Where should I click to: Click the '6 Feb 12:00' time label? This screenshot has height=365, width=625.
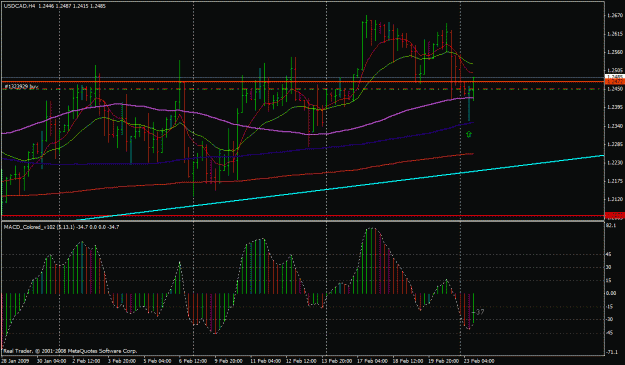[x=193, y=361]
